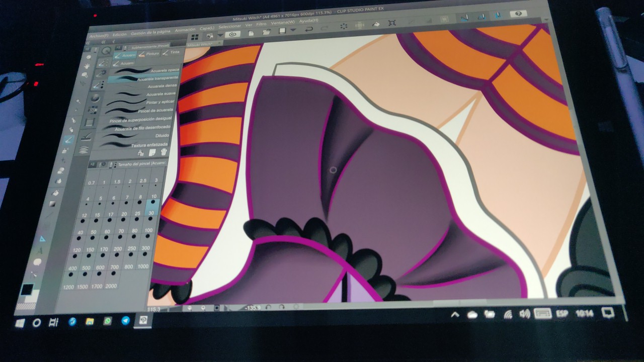Click the duplicate sub tool page icon
The height and width of the screenshot is (362, 644).
(x=152, y=152)
